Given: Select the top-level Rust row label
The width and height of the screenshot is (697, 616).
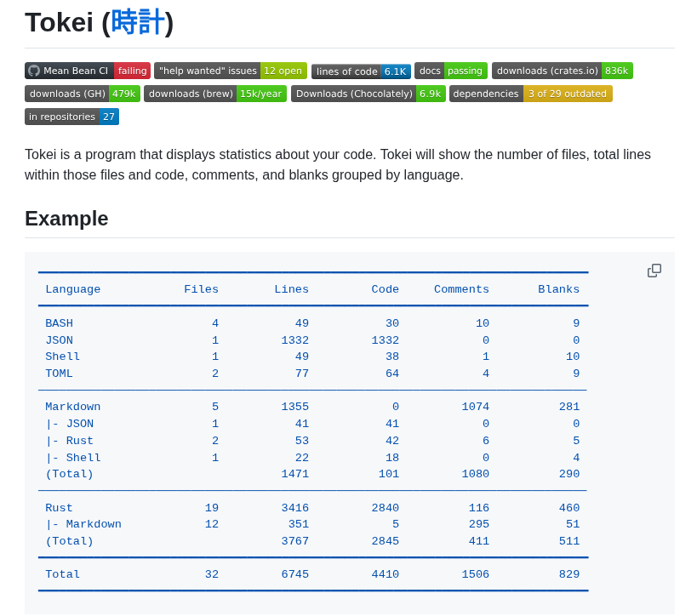Looking at the screenshot, I should [59, 508].
